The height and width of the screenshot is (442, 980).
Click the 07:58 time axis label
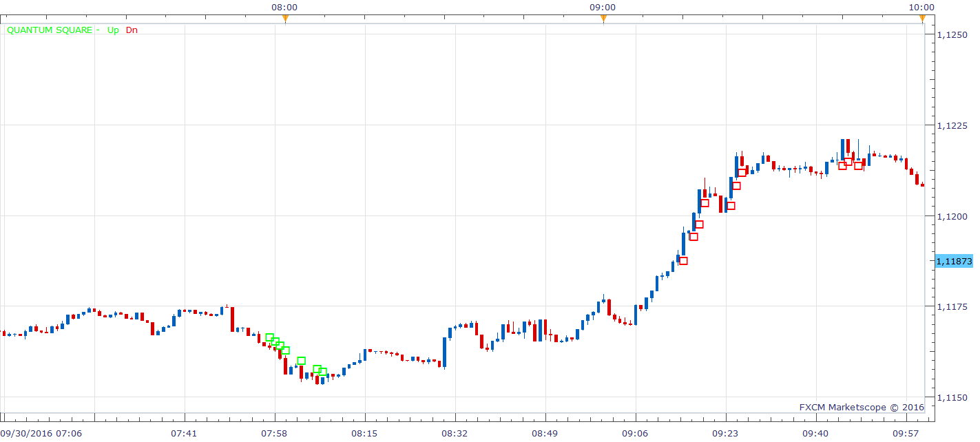coord(274,433)
